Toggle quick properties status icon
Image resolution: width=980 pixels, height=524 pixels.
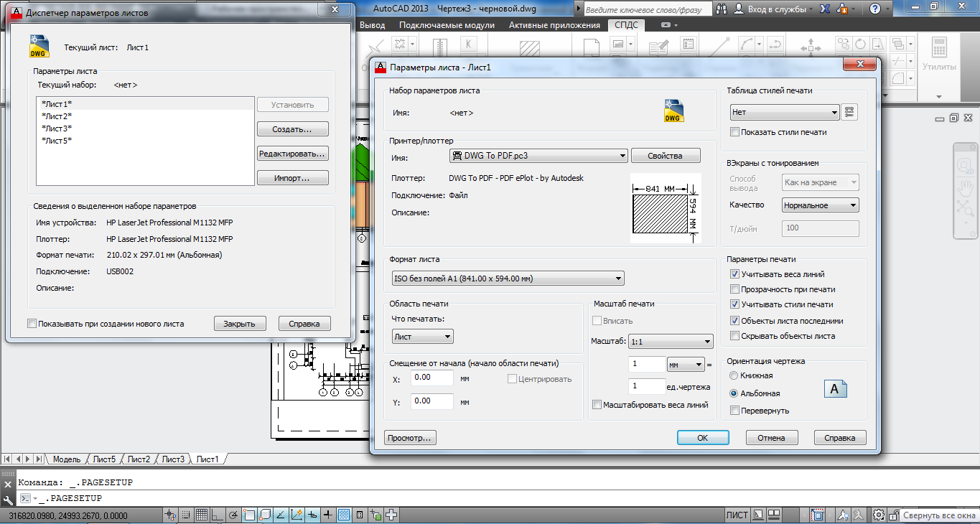[359, 515]
